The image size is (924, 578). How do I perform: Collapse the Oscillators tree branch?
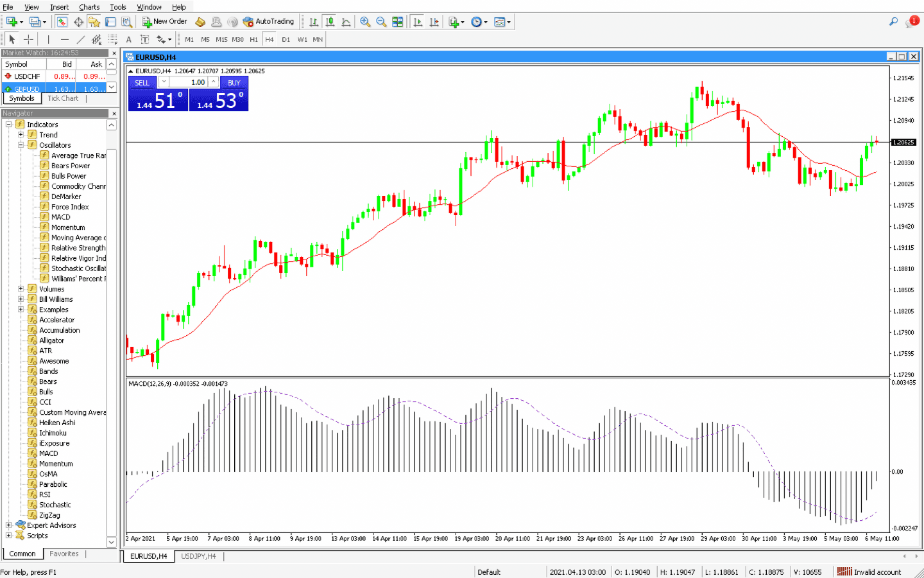(20, 144)
